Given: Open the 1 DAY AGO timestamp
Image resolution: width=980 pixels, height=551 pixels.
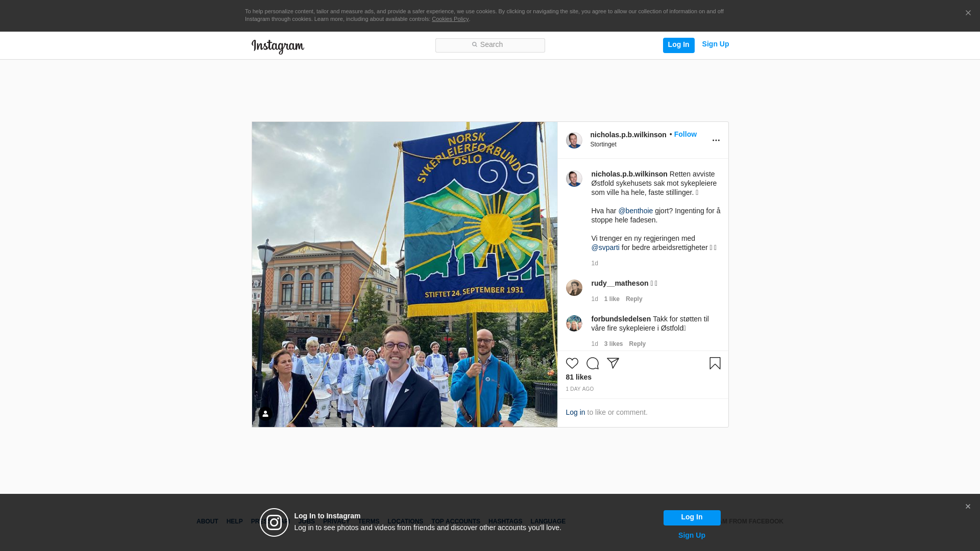Looking at the screenshot, I should tap(579, 389).
